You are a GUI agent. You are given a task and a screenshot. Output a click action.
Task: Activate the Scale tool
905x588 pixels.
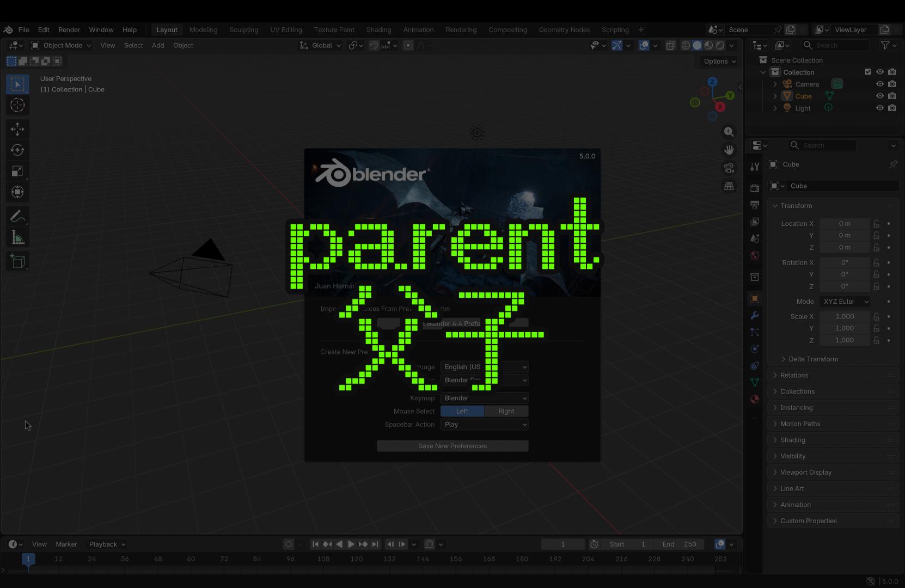17,171
